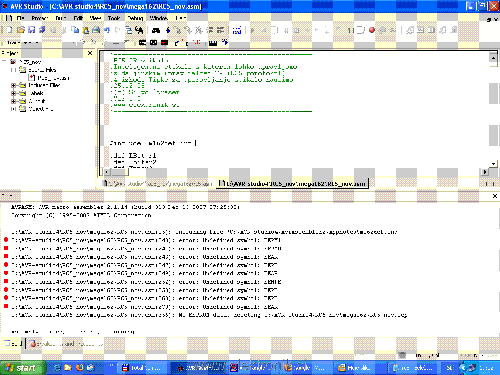Print the source with the printer icon
The image size is (500, 375).
point(96,30)
